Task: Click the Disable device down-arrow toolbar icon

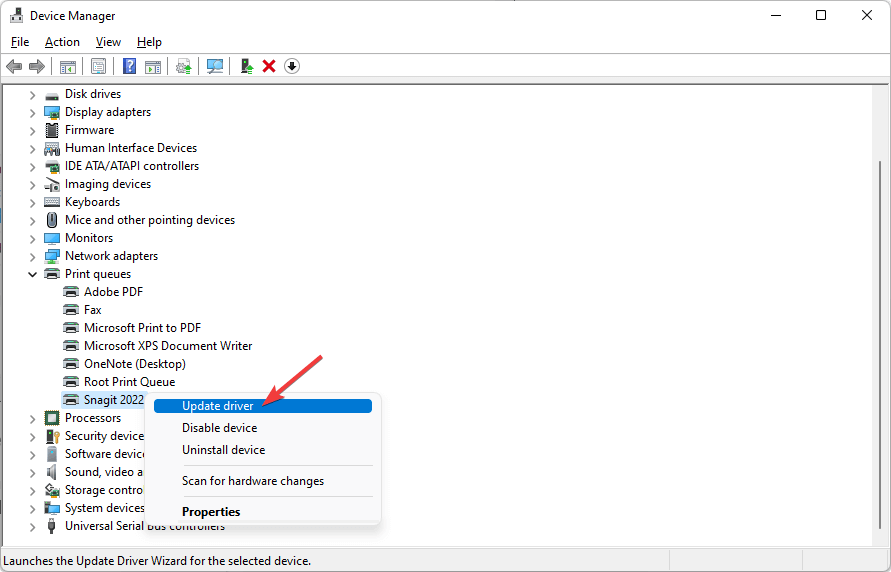Action: click(x=292, y=66)
